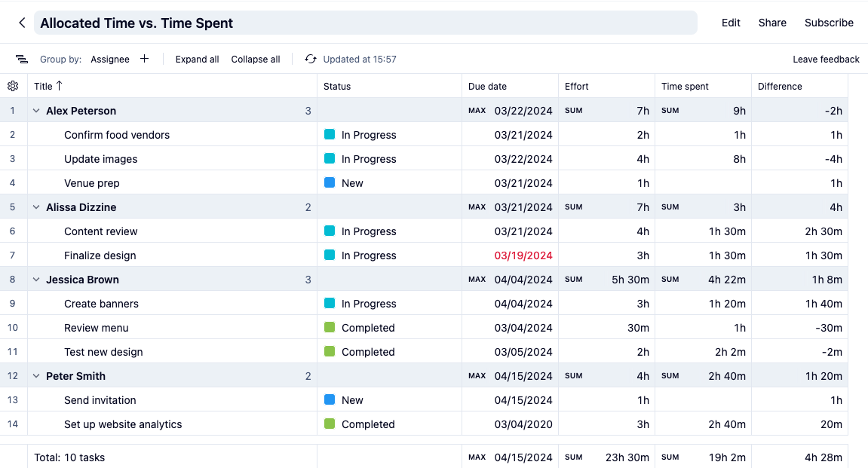Click Send invitation New status label
868x468 pixels.
click(x=352, y=400)
